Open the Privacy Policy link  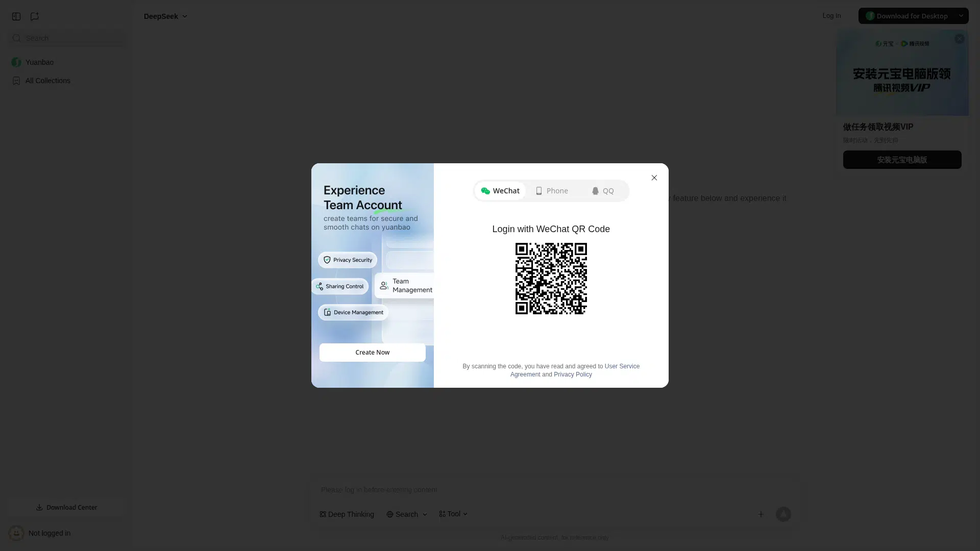tap(573, 374)
